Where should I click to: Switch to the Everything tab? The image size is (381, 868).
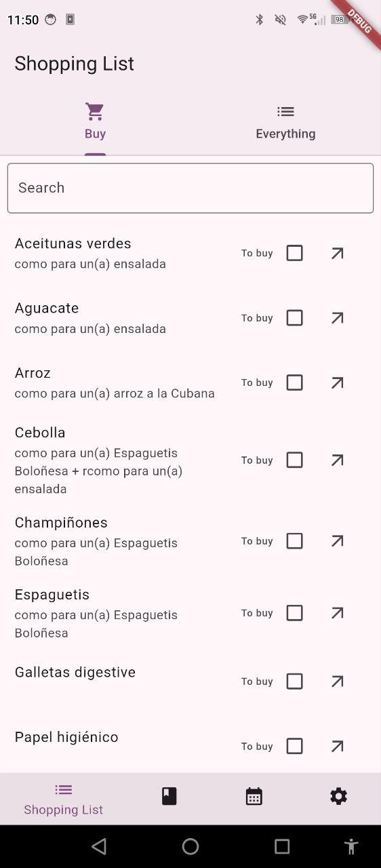tap(285, 123)
